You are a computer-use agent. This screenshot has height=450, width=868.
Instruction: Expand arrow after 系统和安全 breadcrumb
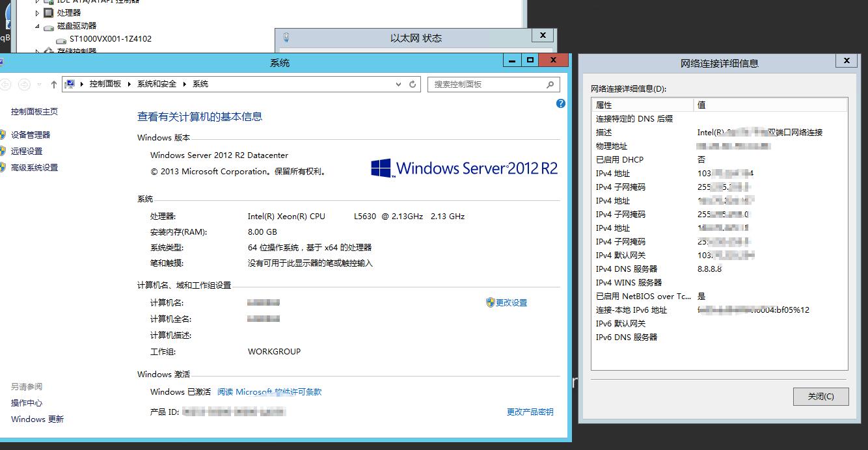pos(185,84)
